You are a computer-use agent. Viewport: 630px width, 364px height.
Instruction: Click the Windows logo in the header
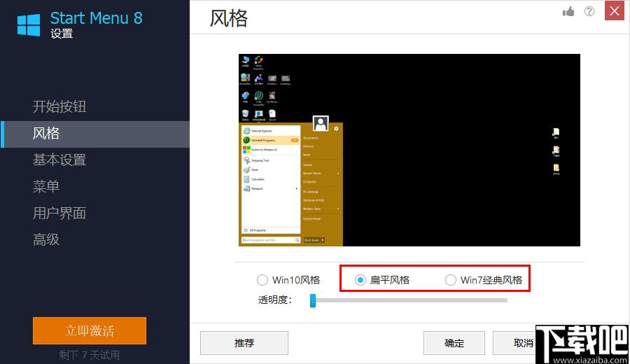pos(29,25)
